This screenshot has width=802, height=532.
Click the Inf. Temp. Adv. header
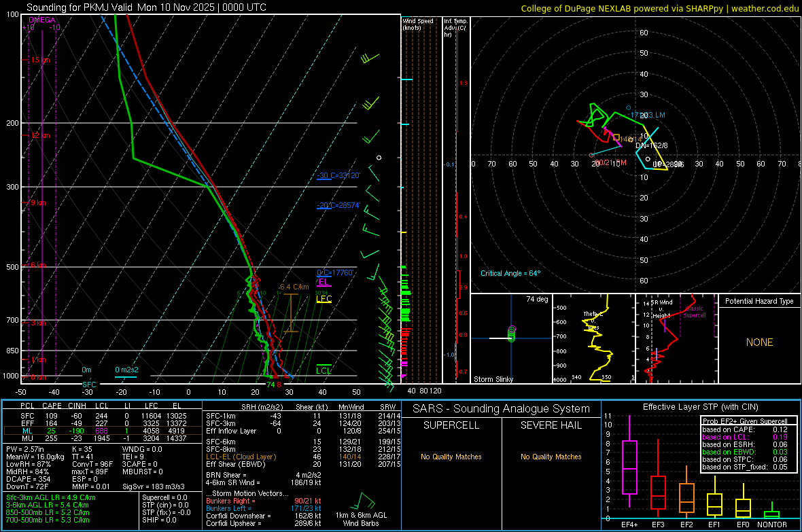click(x=455, y=28)
